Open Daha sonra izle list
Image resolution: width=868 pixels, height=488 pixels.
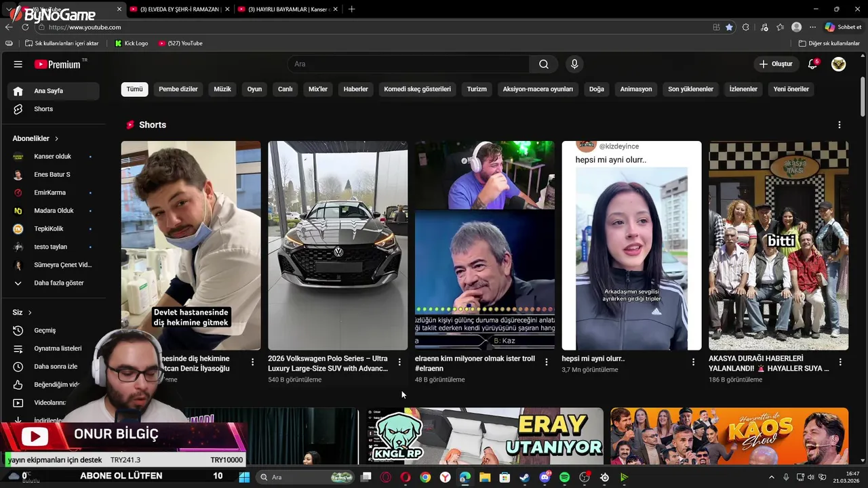53,367
